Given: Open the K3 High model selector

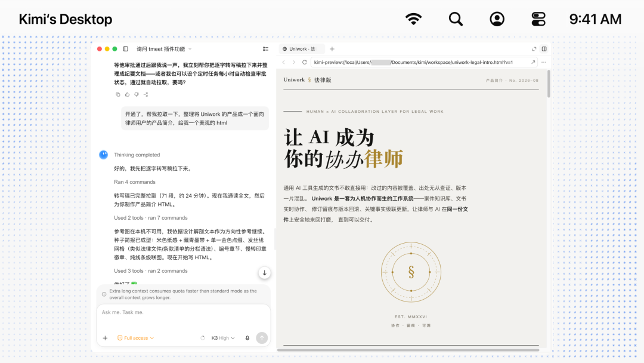Looking at the screenshot, I should [223, 338].
